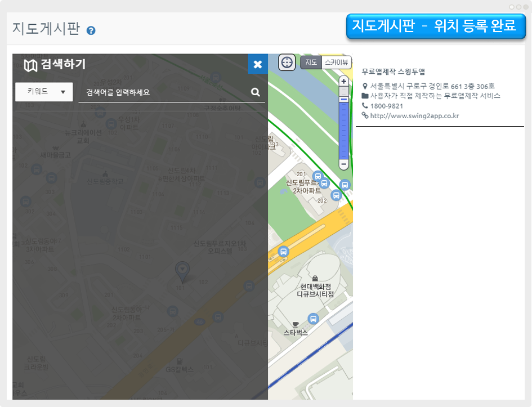This screenshot has height=407, width=532.
Task: Click the magnifier search icon
Action: pos(256,92)
